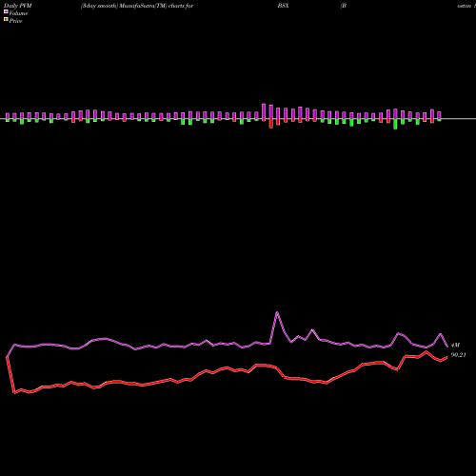
Task: Click the lowest dip of red price line
Action: coord(14,393)
